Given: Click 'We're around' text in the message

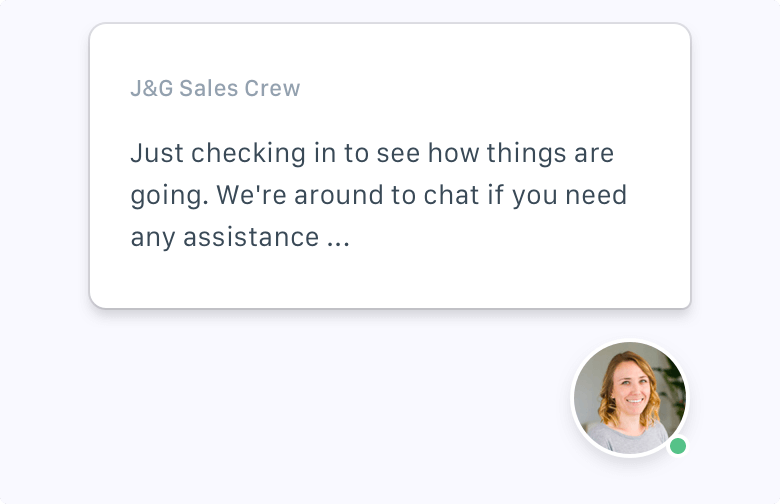Looking at the screenshot, I should [299, 195].
